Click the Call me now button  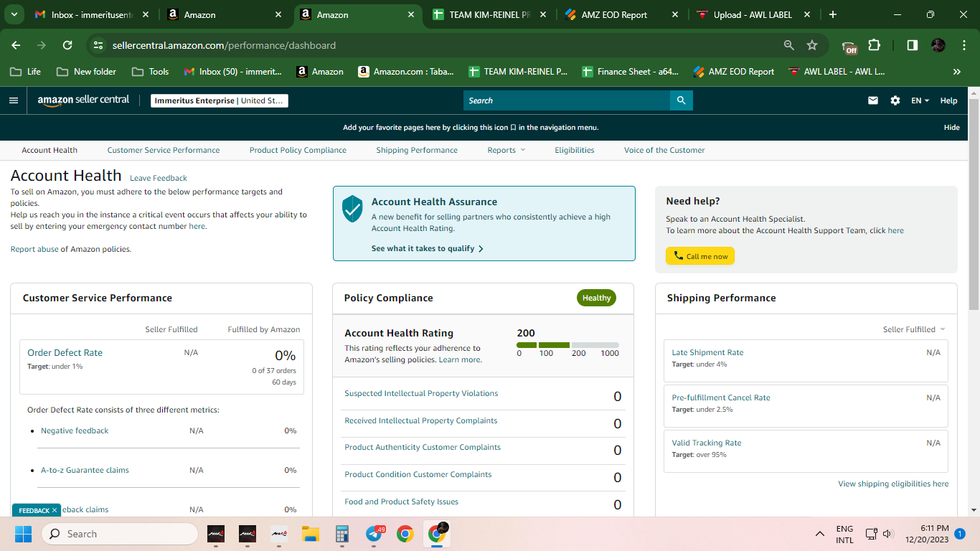[x=700, y=256]
